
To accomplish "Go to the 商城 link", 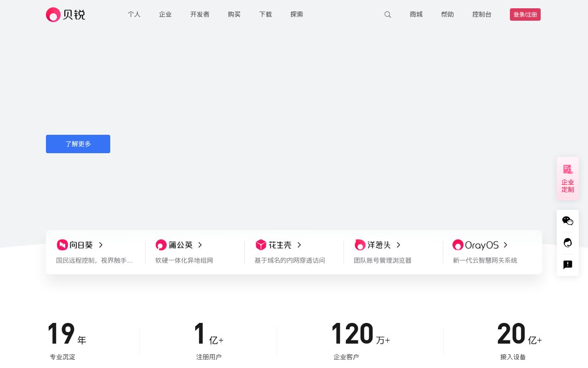I will pyautogui.click(x=416, y=14).
